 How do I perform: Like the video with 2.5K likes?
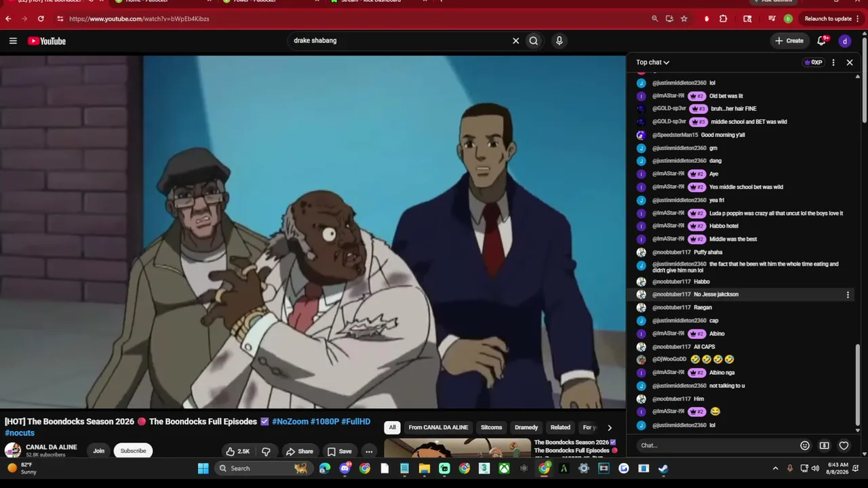coord(237,451)
